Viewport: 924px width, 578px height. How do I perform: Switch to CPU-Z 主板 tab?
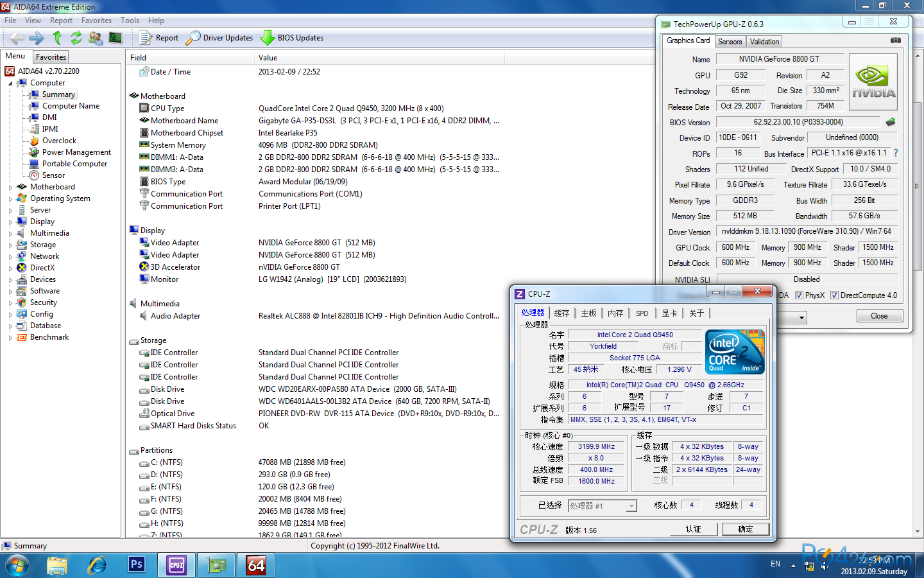pos(588,313)
